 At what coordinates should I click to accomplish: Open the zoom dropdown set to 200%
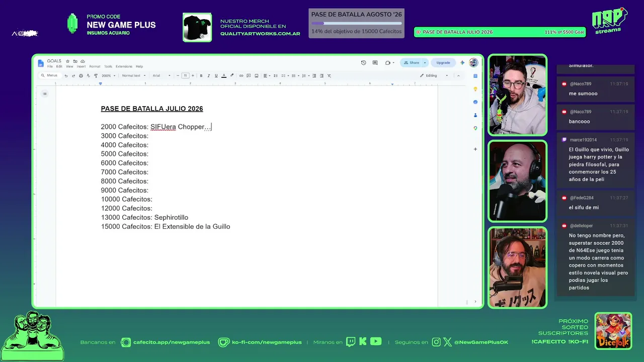[x=108, y=76]
